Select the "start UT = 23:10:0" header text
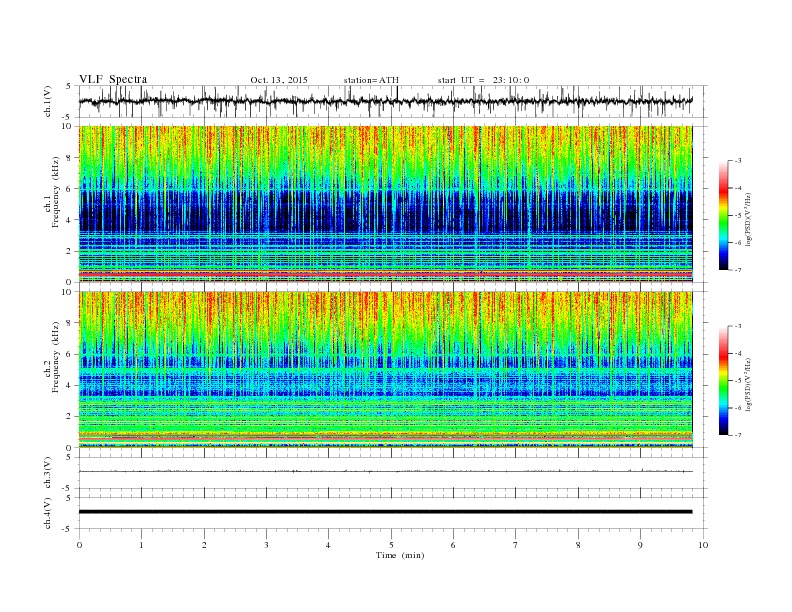 [483, 80]
